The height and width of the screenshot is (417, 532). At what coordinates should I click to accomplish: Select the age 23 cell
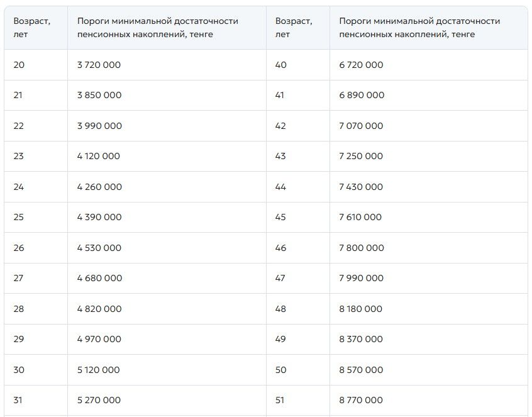(x=19, y=156)
